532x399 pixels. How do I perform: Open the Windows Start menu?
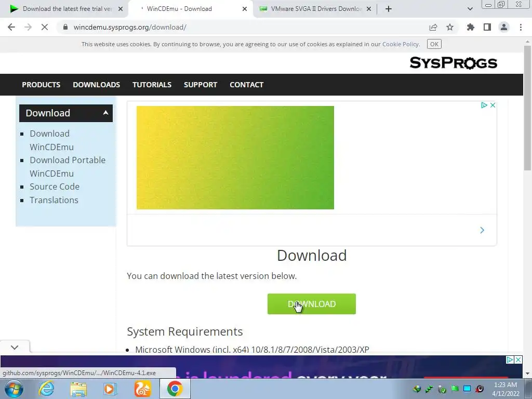pyautogui.click(x=14, y=389)
